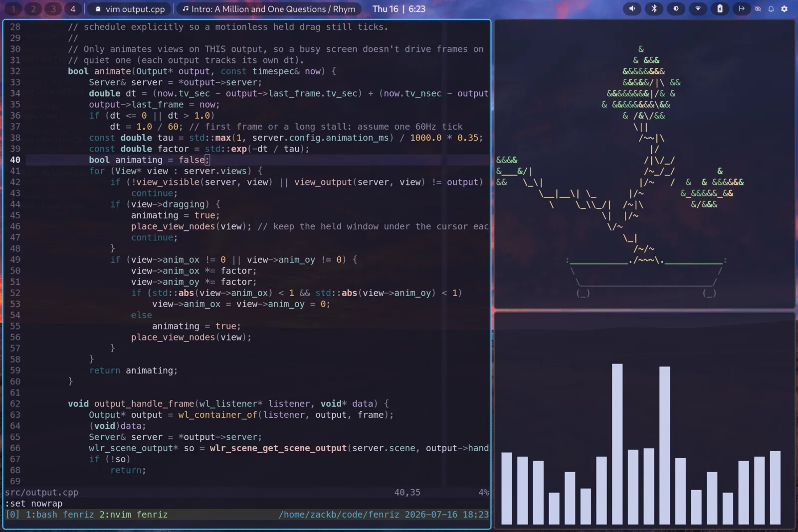Click the charging battery icon
798x532 pixels.
tap(720, 8)
